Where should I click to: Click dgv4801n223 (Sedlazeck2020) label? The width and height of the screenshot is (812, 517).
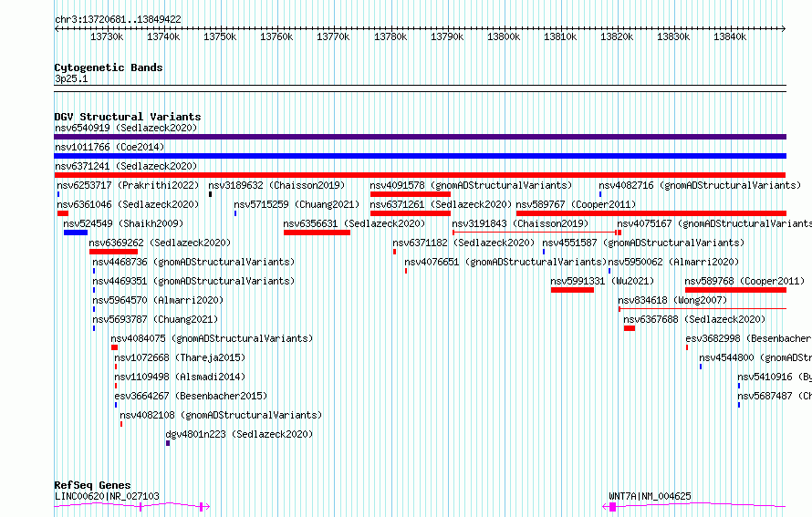[x=239, y=434]
